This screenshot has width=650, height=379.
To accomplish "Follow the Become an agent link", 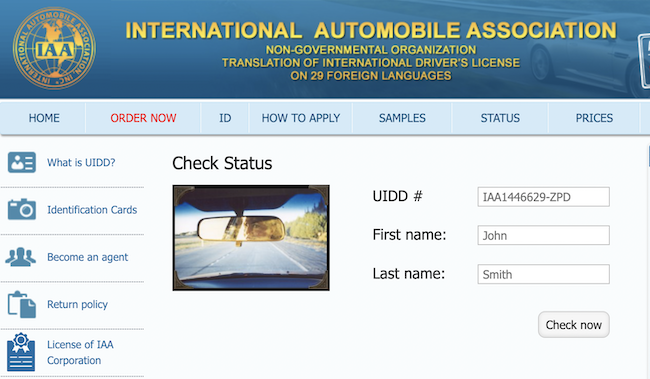I will (x=87, y=257).
